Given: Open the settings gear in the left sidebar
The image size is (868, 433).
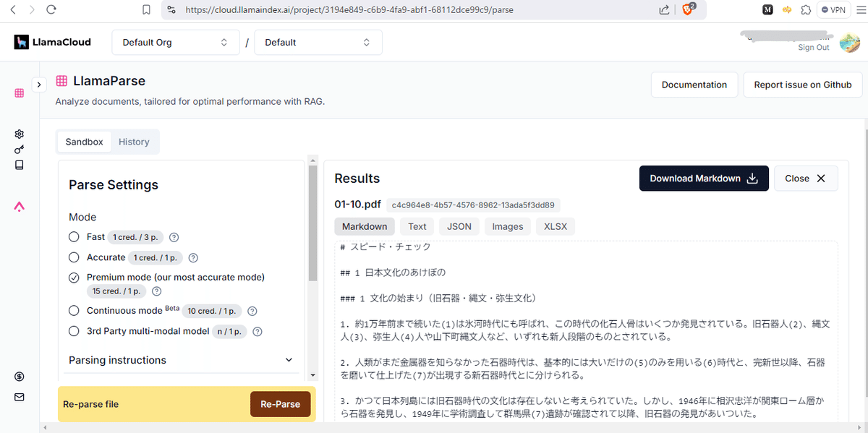Looking at the screenshot, I should 19,134.
